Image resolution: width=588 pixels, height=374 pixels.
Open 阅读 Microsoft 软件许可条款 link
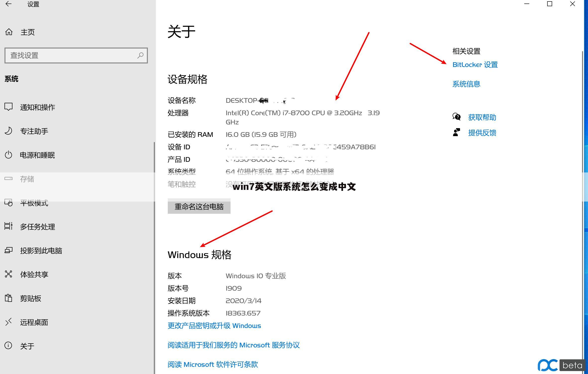tap(213, 364)
